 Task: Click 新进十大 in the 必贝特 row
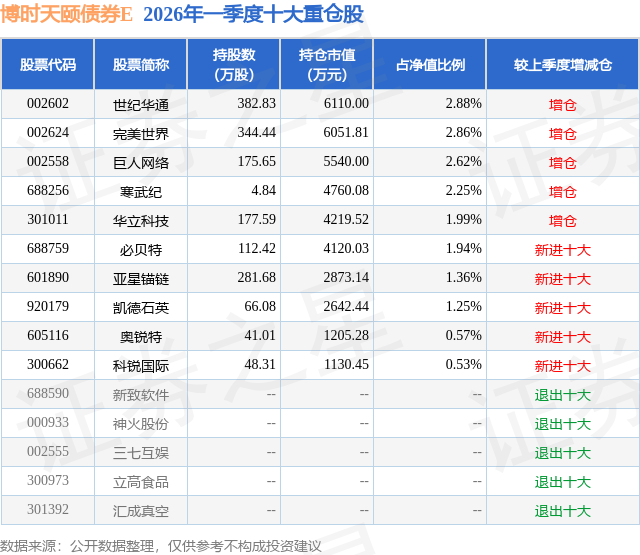click(x=563, y=250)
